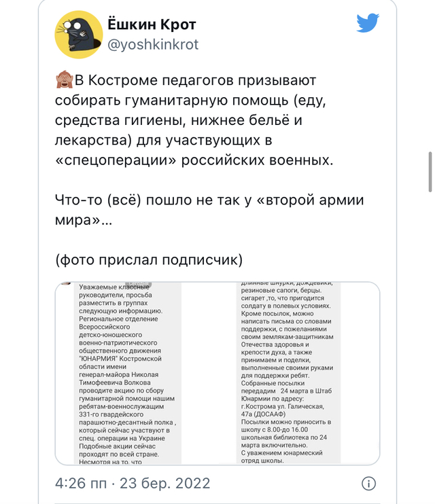Screen dimensions: 435x504
Task: Click the monkey emoji starting the tweet
Action: (64, 81)
